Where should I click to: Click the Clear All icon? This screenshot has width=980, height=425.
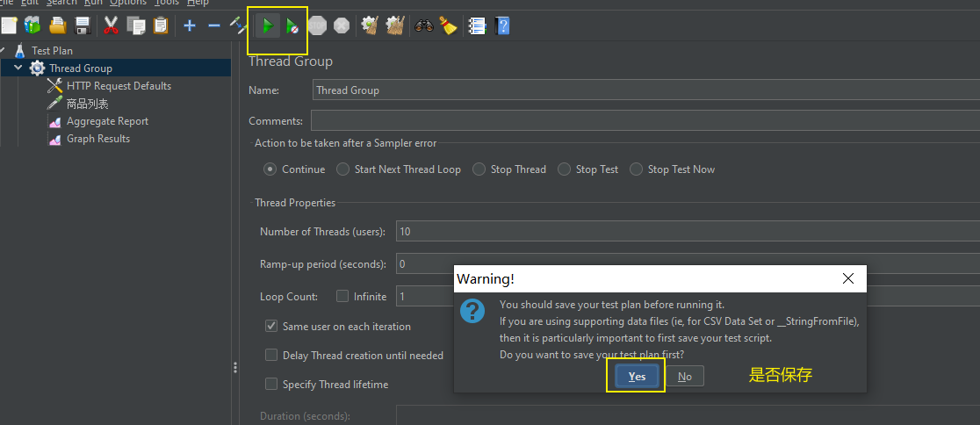pos(395,25)
